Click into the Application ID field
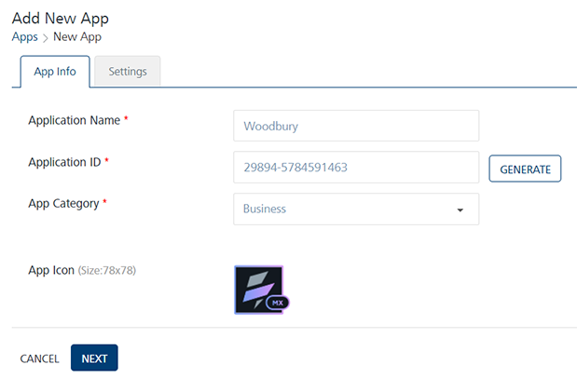This screenshot has width=577, height=392. tap(355, 168)
